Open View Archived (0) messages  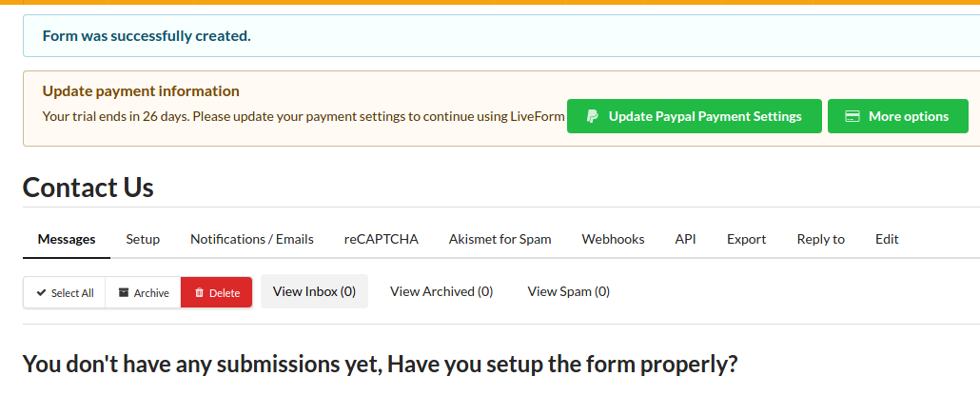441,291
